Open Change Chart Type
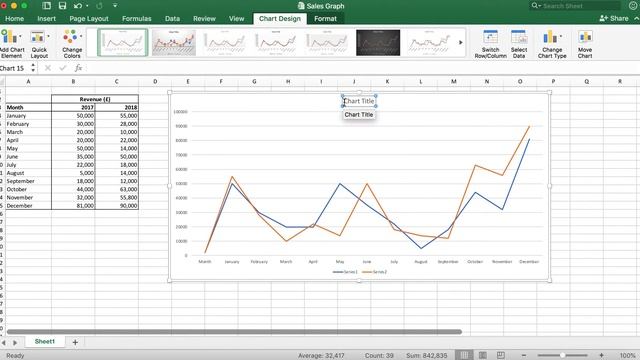The height and width of the screenshot is (360, 640). pyautogui.click(x=552, y=44)
